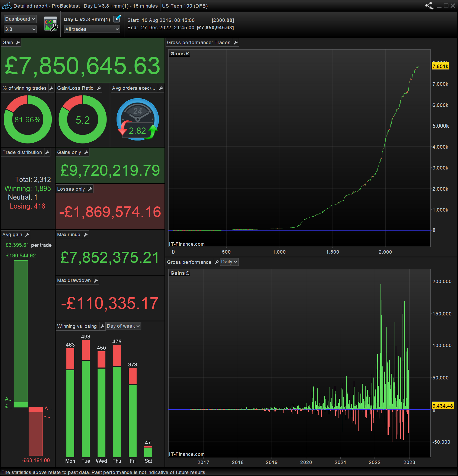This screenshot has height=476, width=458.
Task: Click the Tuesday bar showing 498 trades
Action: point(86,399)
